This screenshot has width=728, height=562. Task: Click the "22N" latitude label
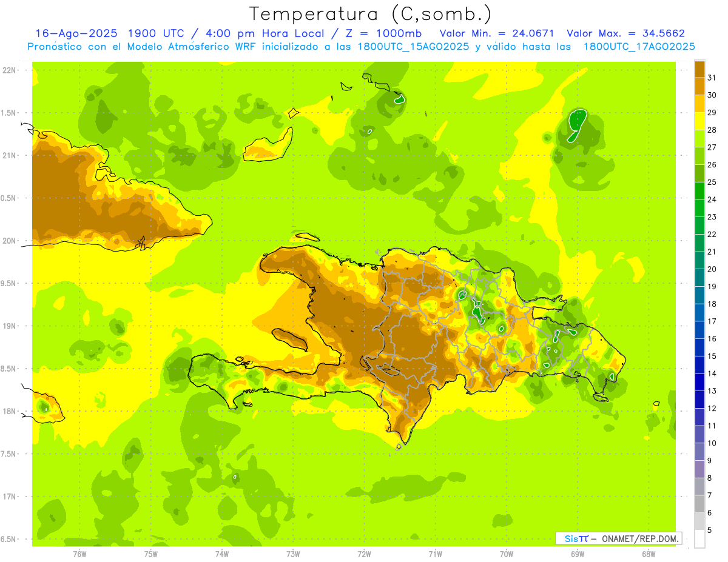pyautogui.click(x=10, y=70)
